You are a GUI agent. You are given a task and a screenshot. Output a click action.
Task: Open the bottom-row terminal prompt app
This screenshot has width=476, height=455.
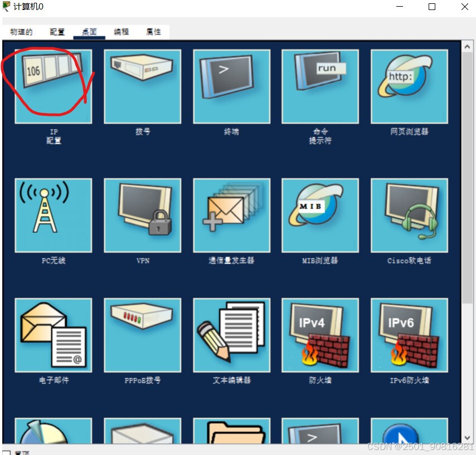pos(320,430)
